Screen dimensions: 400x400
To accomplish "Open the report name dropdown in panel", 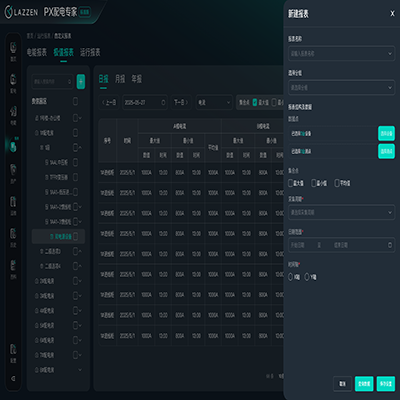I will pyautogui.click(x=341, y=53).
